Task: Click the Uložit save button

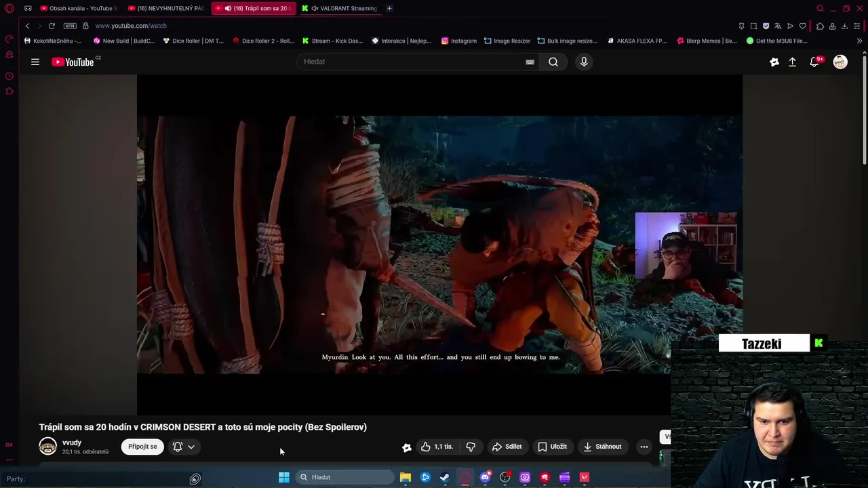Action: (552, 447)
